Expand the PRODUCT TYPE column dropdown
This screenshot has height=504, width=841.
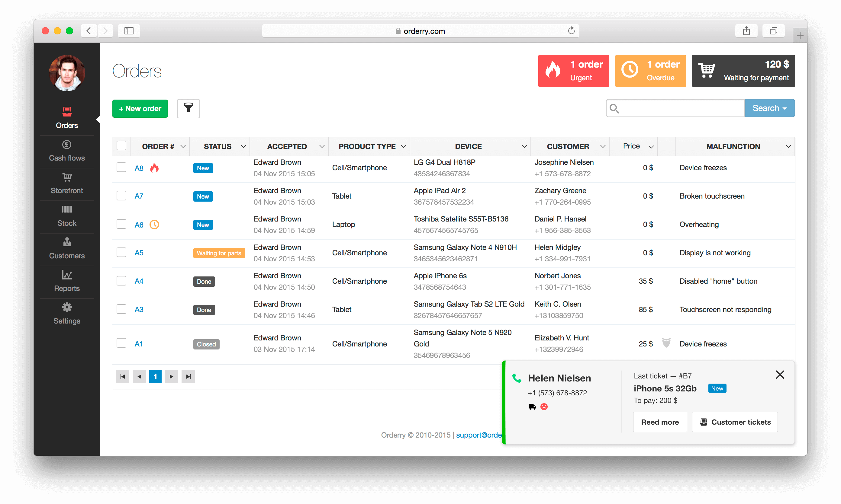click(404, 146)
